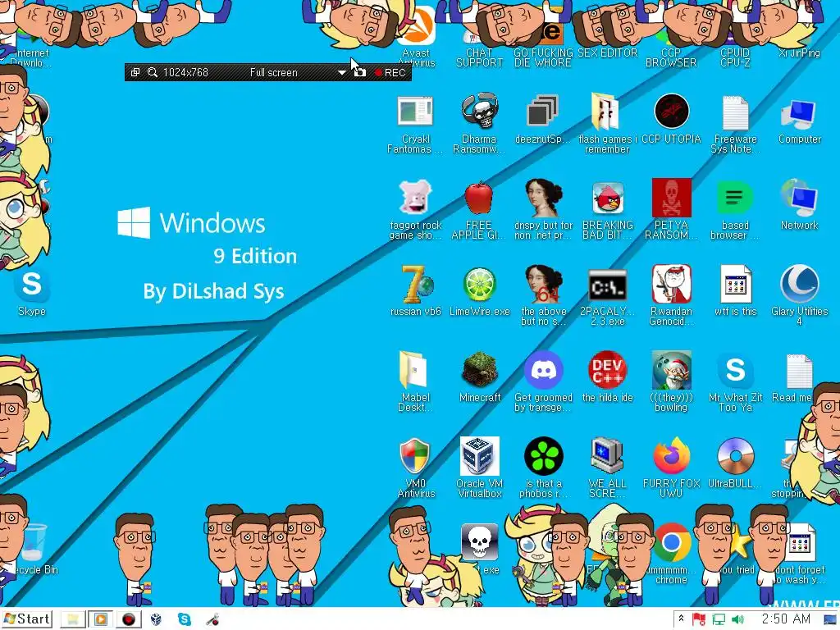The width and height of the screenshot is (840, 630).
Task: Open the media player taskbar button
Action: tap(100, 619)
